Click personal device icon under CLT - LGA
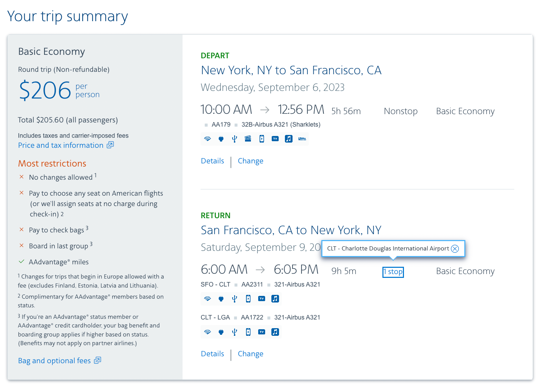The width and height of the screenshot is (549, 392). (248, 332)
